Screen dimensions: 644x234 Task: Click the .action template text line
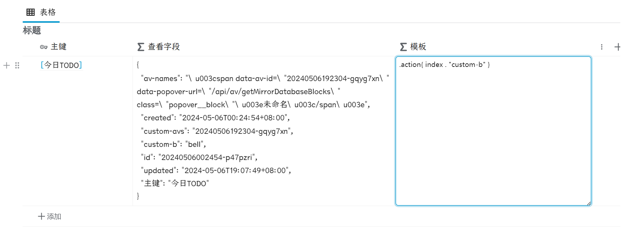pyautogui.click(x=445, y=64)
